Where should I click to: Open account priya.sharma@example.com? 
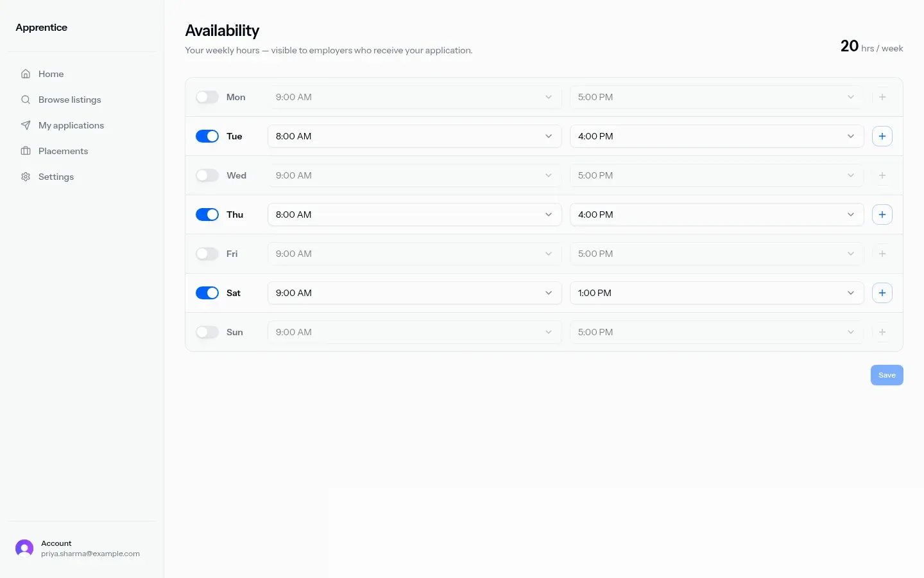[82, 548]
